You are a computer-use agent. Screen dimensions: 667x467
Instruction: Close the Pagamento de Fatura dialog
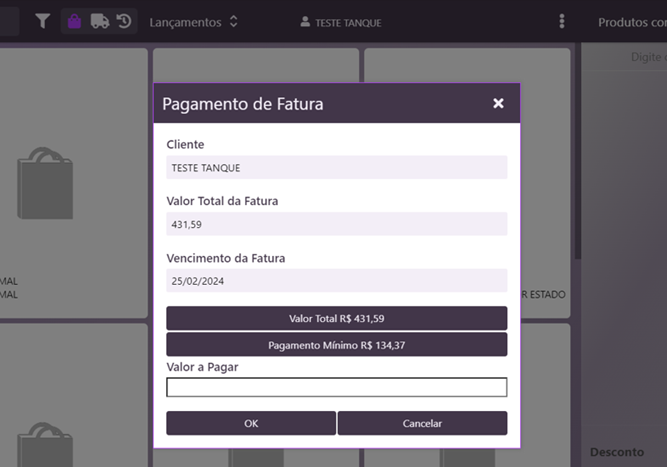click(x=498, y=103)
